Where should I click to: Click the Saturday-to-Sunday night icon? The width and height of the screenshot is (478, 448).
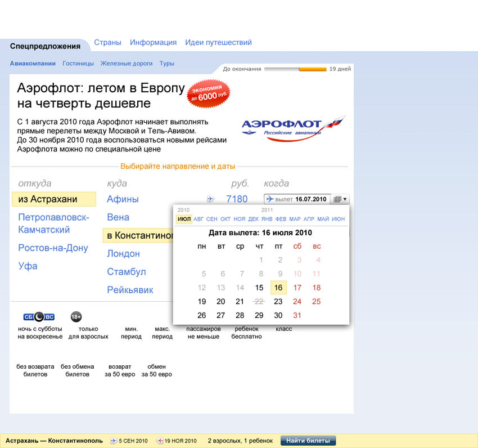point(39,317)
